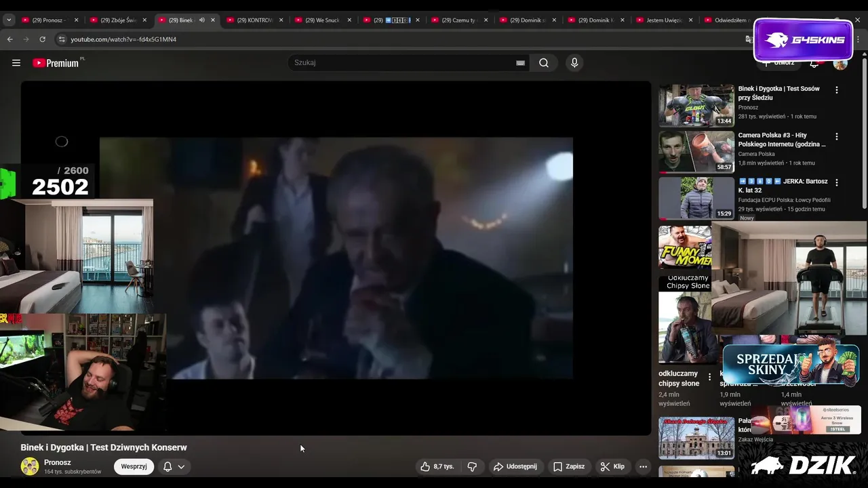Viewport: 868px width, 488px height.
Task: Open site information icon in address bar
Action: tap(62, 39)
